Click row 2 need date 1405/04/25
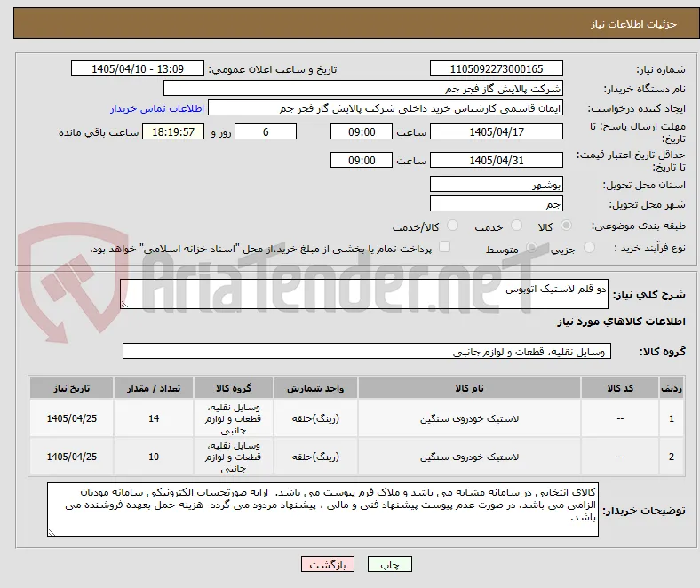The image size is (700, 588). tap(71, 457)
